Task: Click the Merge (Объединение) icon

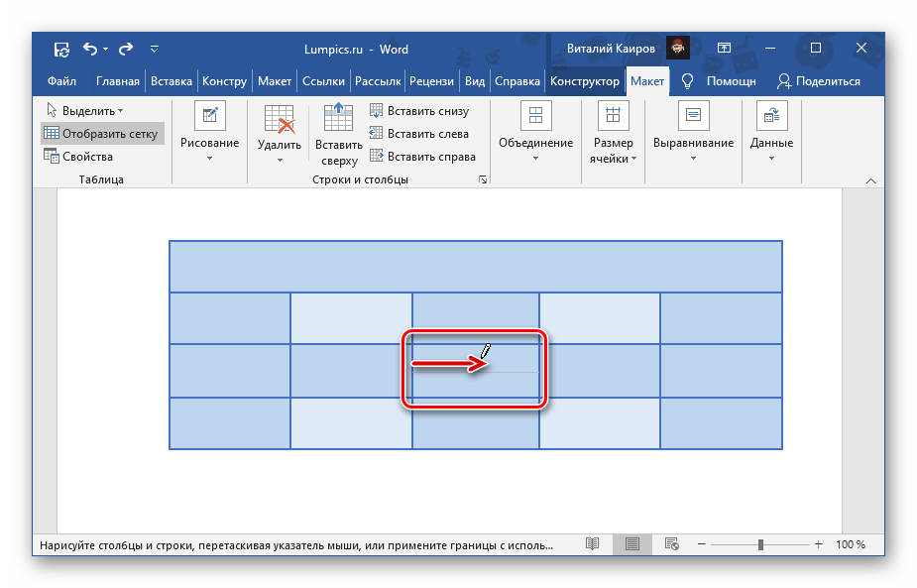Action: (535, 117)
